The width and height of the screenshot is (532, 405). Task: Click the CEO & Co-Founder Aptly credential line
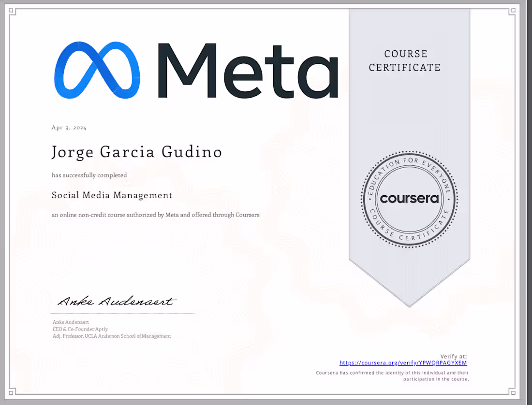[80, 329]
